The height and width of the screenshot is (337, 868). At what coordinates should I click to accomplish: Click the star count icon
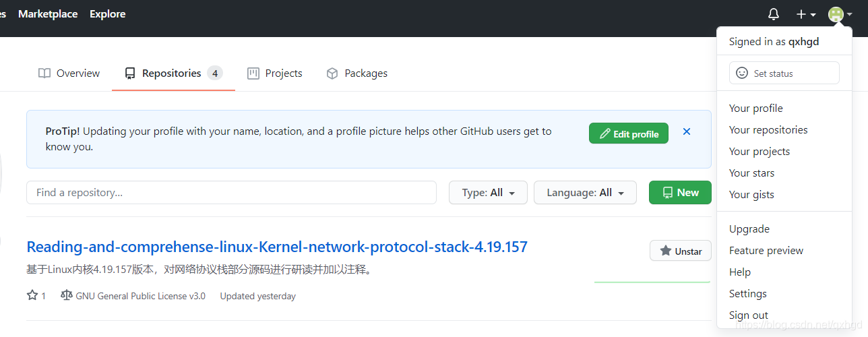[32, 295]
